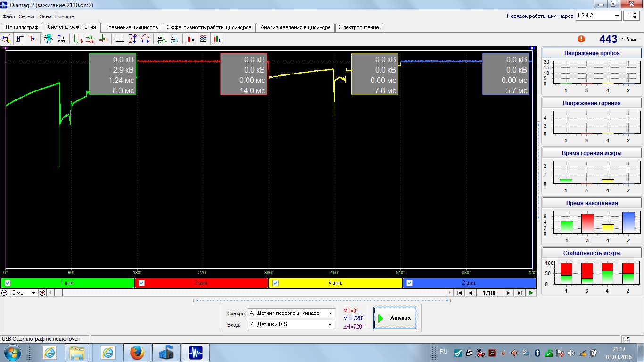Open the Сервис menu
The width and height of the screenshot is (644, 362).
pyautogui.click(x=27, y=16)
